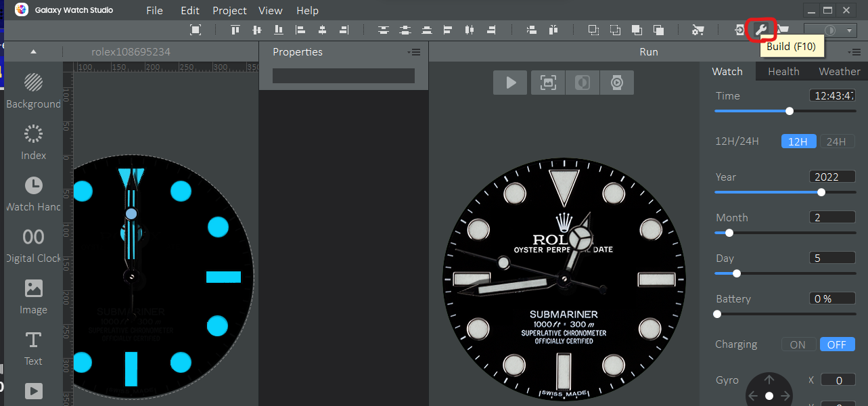
Task: Click the Day slider handle
Action: pyautogui.click(x=737, y=273)
